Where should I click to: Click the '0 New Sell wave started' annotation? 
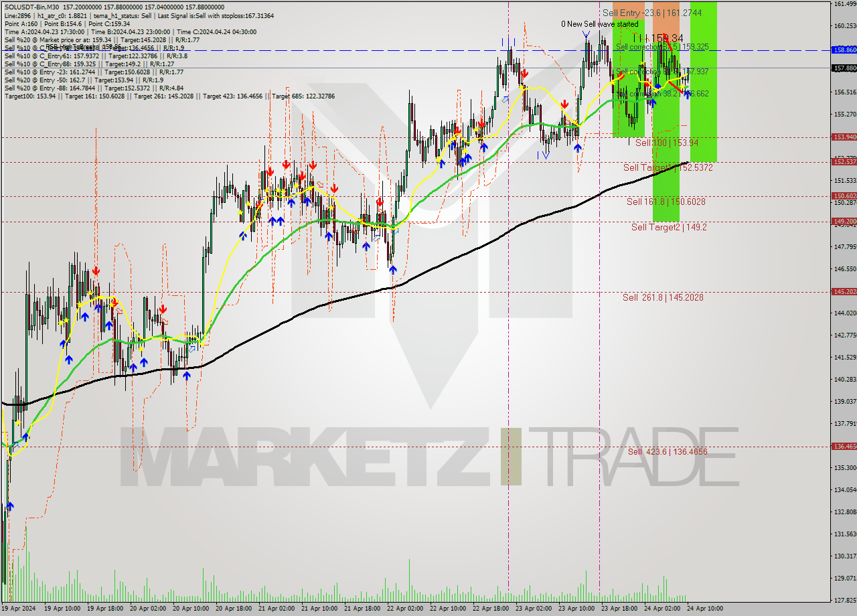point(599,24)
